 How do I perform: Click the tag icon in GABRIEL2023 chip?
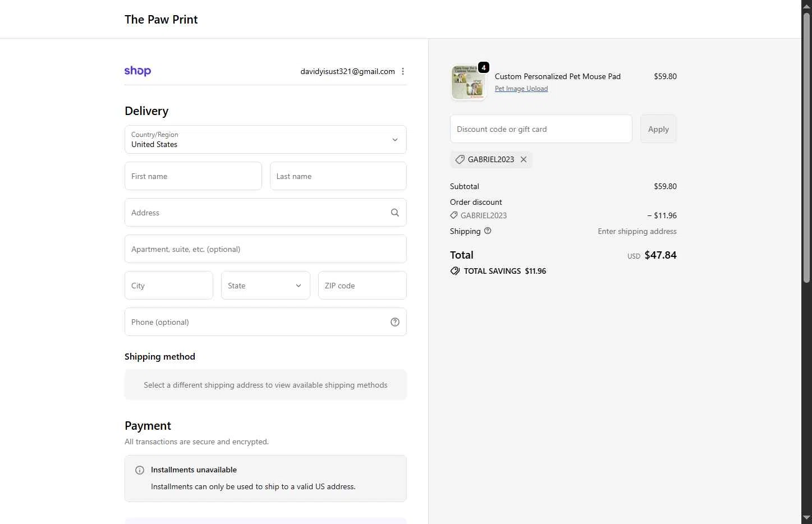pyautogui.click(x=460, y=159)
